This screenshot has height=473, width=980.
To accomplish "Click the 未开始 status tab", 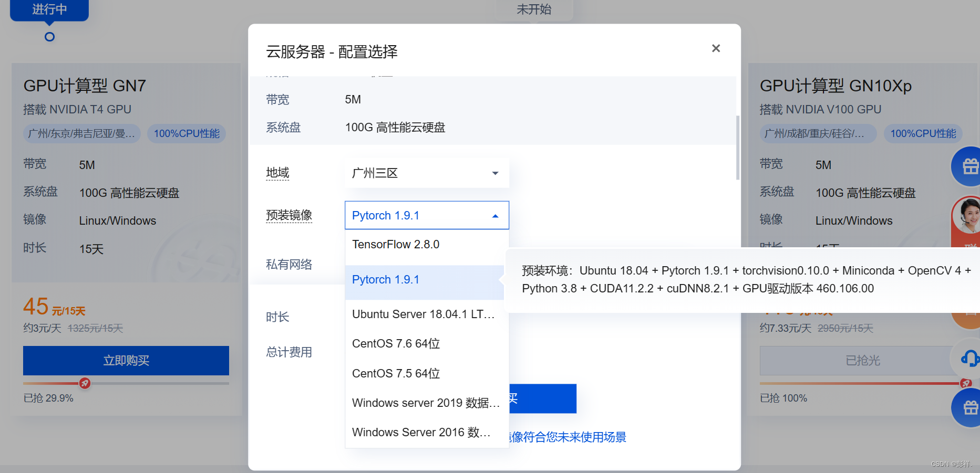I will (534, 9).
